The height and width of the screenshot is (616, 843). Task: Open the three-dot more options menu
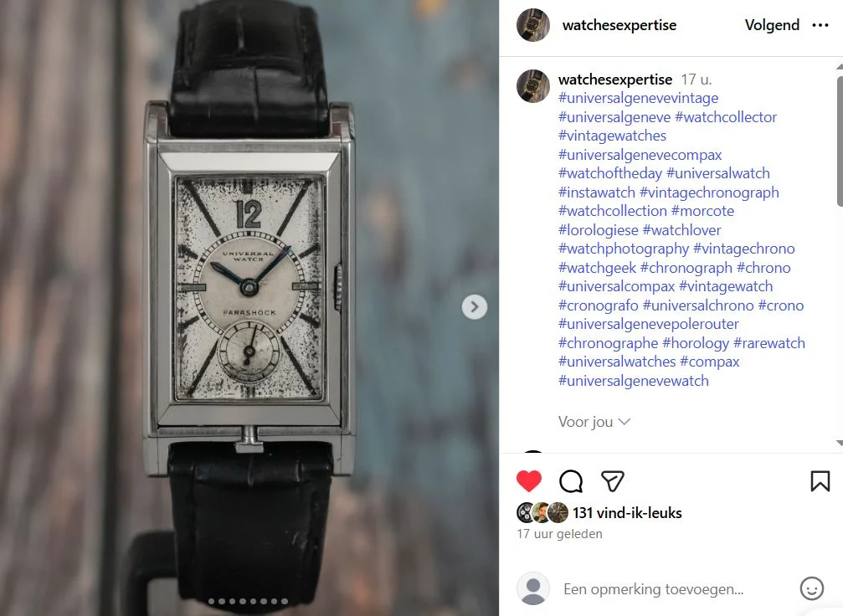click(820, 25)
